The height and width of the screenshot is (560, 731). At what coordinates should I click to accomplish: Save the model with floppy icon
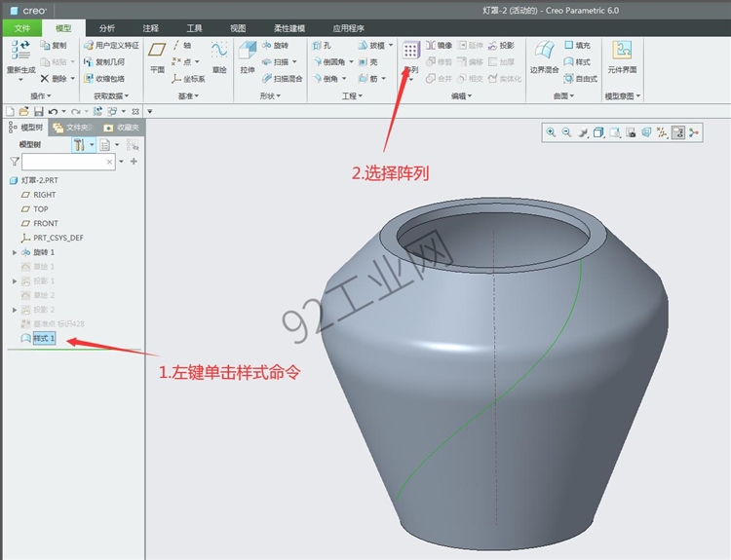(38, 111)
